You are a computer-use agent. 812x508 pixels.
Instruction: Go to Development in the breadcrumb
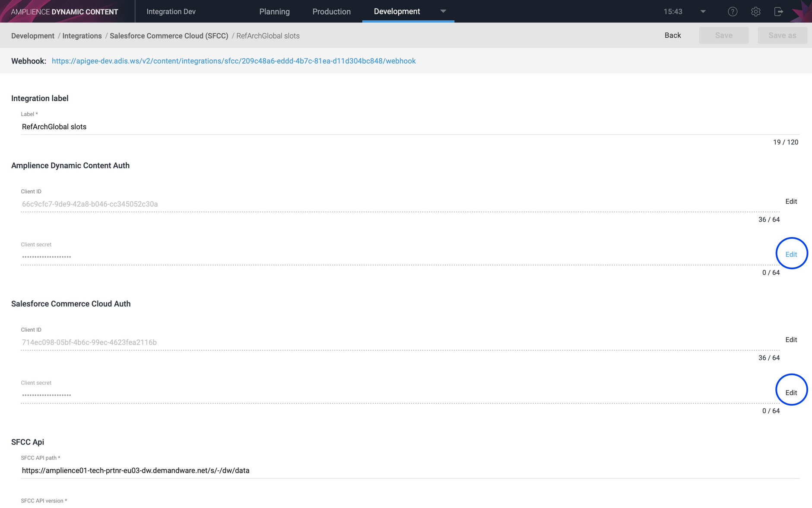point(33,36)
